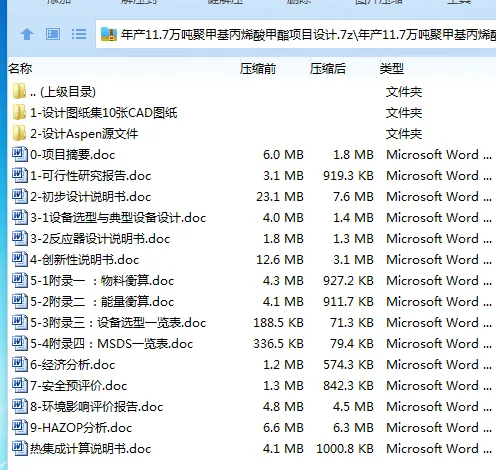The width and height of the screenshot is (496, 470).
Task: Click the 4.5 MB compressed size value
Action: [353, 407]
